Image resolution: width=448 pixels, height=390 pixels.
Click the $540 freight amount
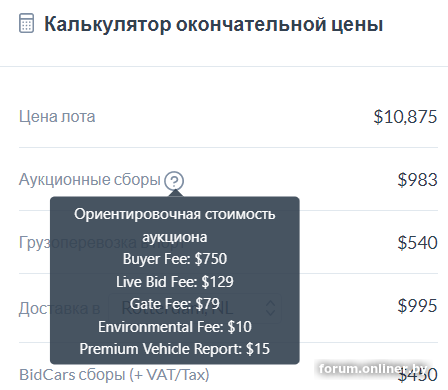(x=417, y=243)
